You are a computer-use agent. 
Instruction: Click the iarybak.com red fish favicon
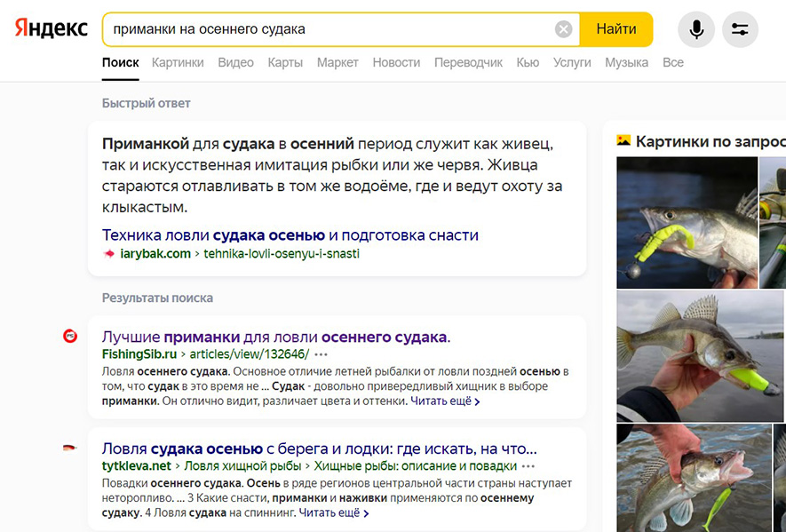[108, 254]
